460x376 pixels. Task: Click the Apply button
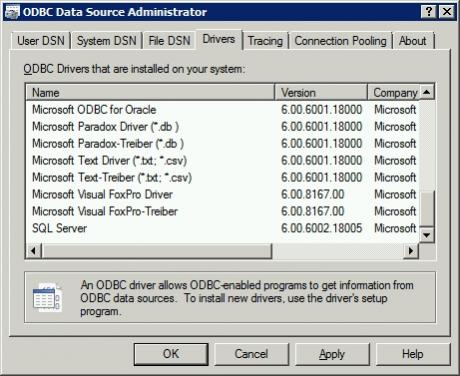click(x=332, y=354)
